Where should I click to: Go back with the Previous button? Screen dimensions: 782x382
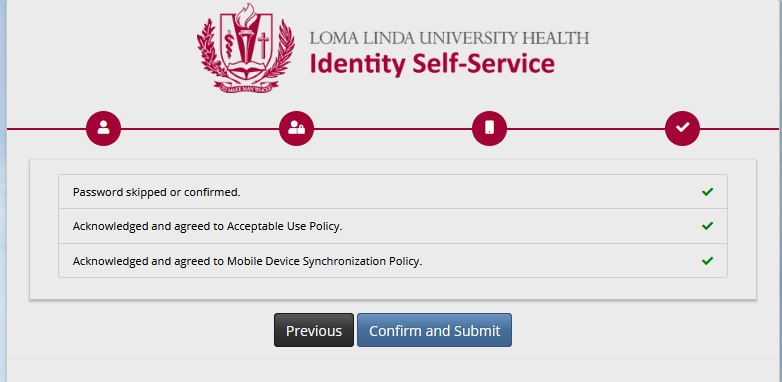coord(314,330)
